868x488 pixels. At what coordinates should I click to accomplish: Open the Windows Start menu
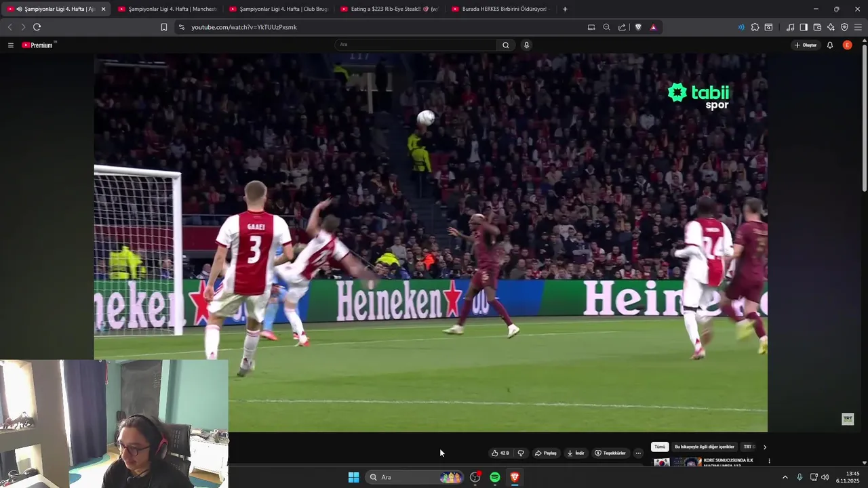click(353, 477)
